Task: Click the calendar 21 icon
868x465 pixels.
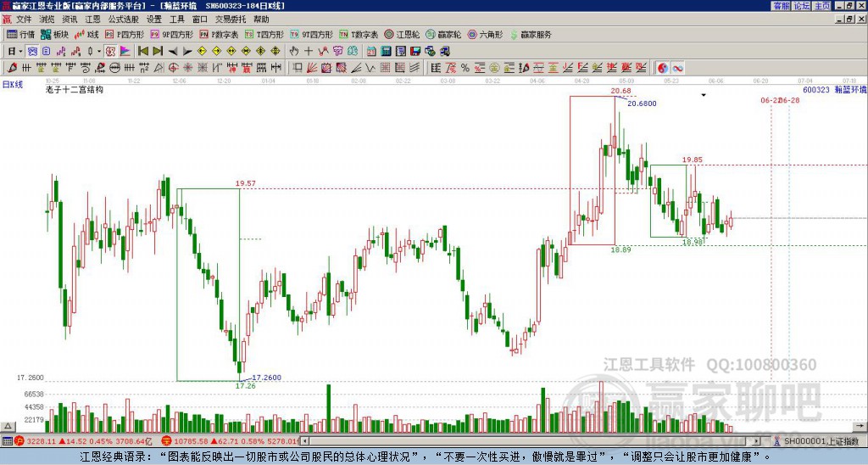Action: coord(371,51)
